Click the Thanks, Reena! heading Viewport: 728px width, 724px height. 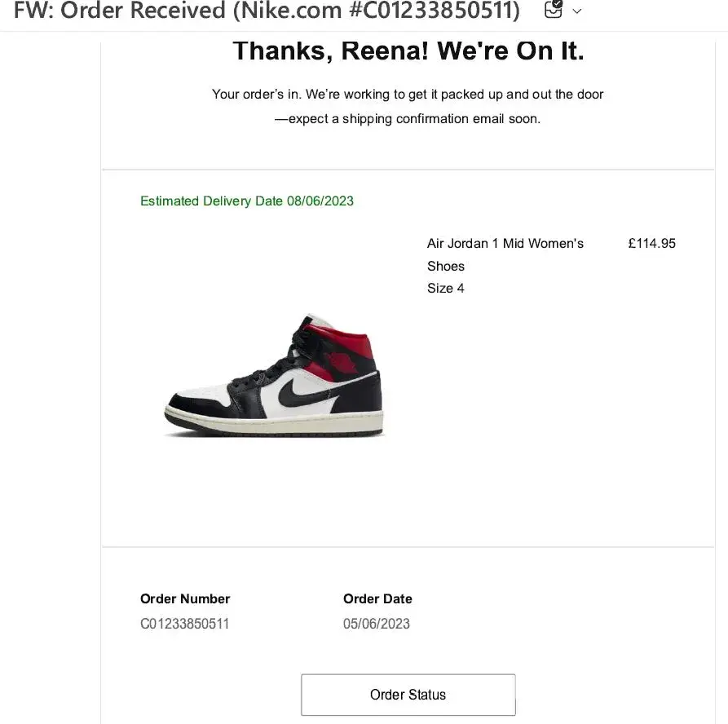(x=408, y=51)
